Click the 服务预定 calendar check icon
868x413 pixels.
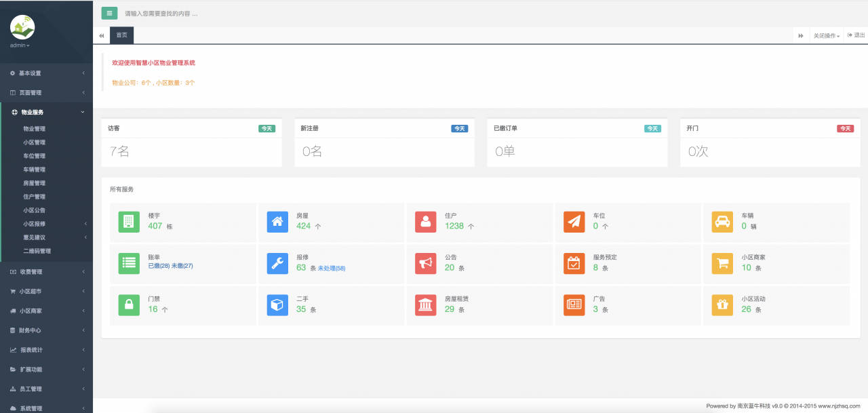pyautogui.click(x=574, y=264)
